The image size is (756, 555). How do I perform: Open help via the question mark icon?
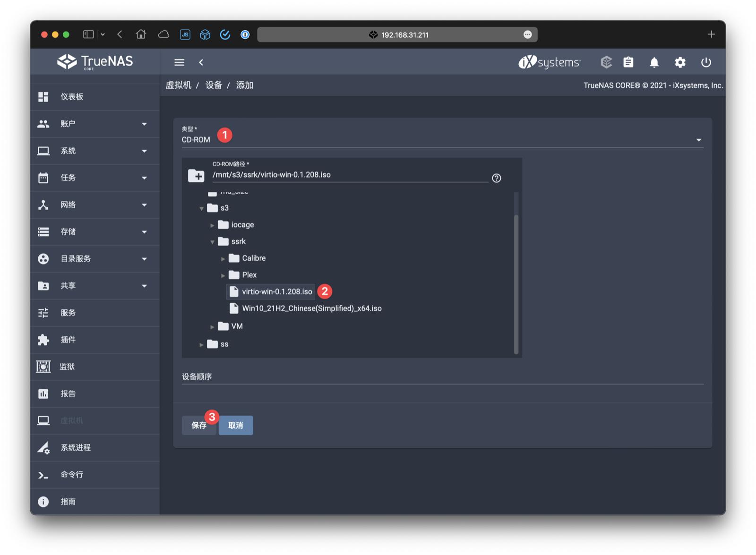(496, 178)
